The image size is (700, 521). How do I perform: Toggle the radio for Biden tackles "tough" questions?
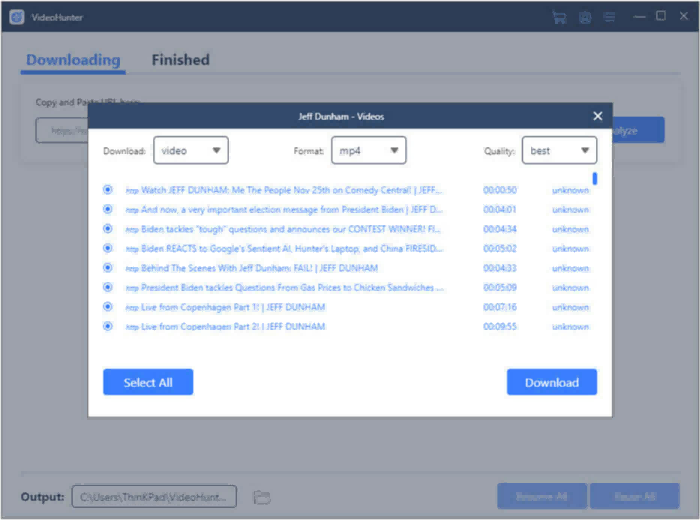[108, 229]
